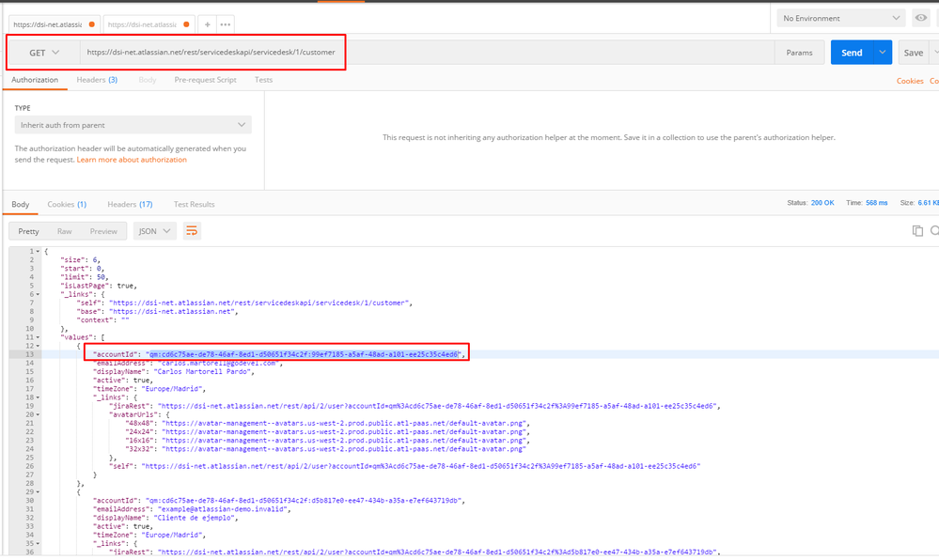Click the 200 OK status value

click(822, 203)
